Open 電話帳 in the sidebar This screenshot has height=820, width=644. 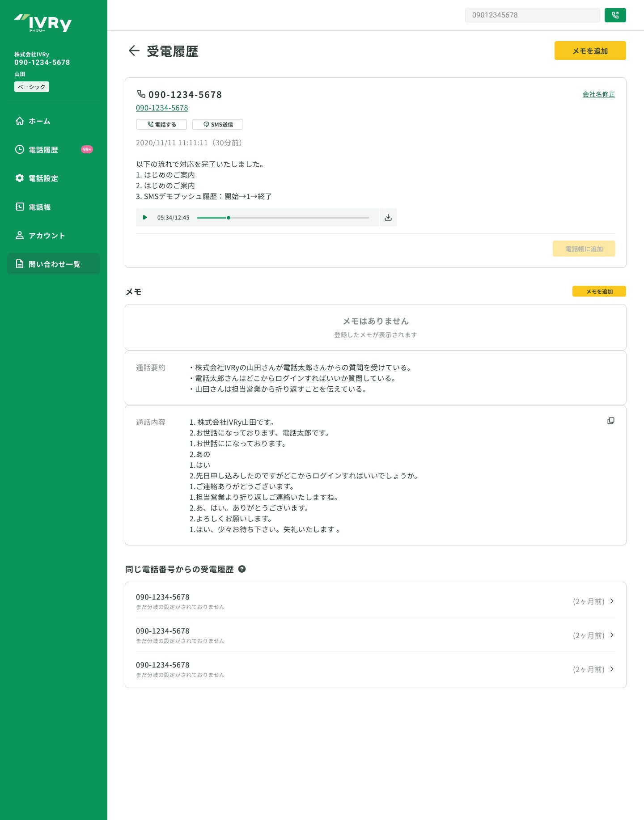click(54, 207)
